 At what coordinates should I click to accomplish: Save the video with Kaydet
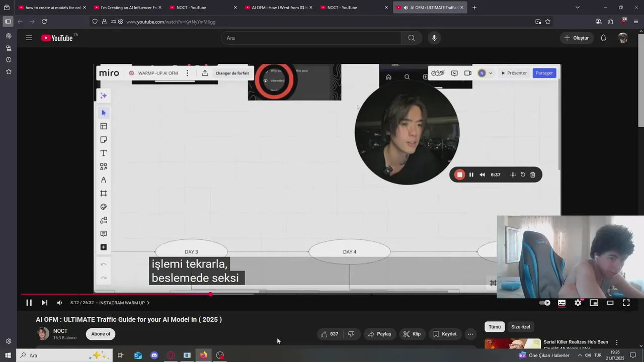click(445, 334)
